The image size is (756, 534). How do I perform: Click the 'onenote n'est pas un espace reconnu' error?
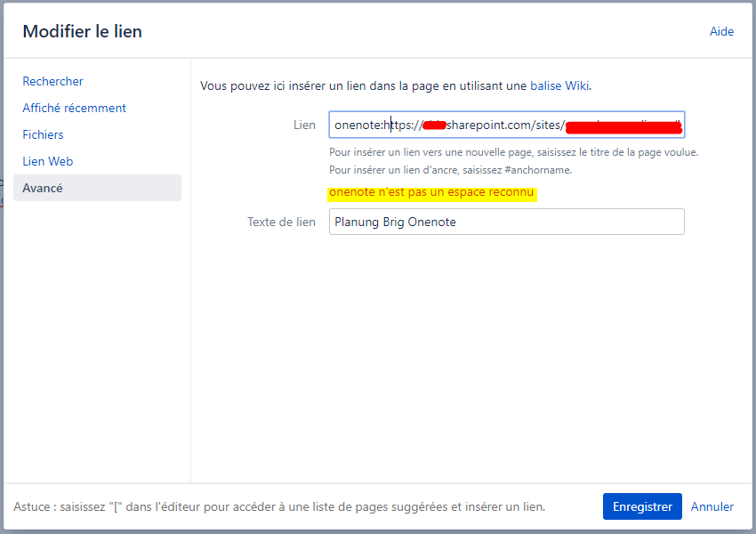pos(432,192)
